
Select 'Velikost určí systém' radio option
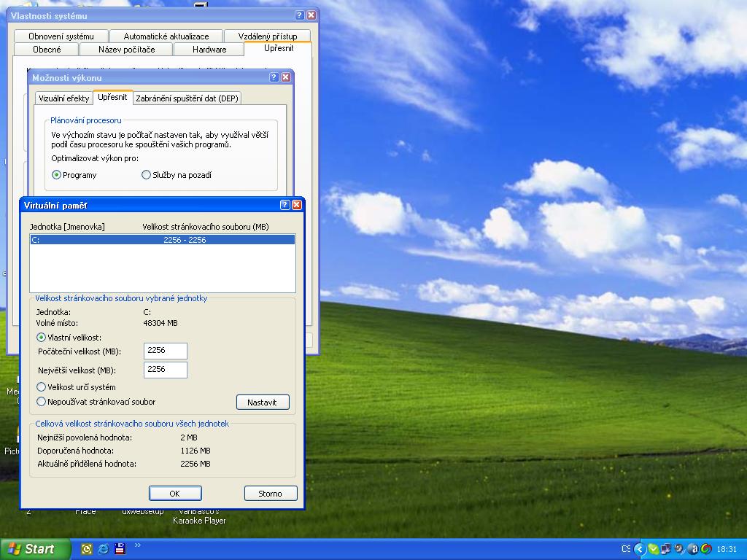42,387
